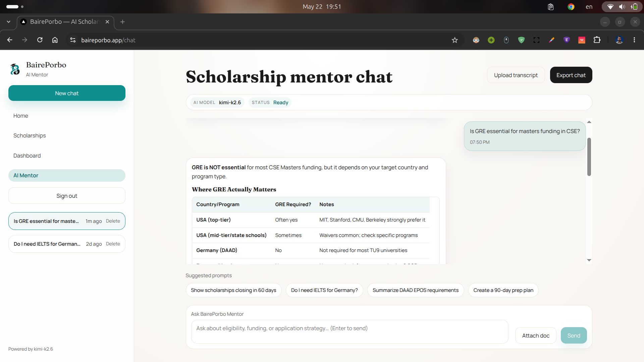This screenshot has height=362, width=644.
Task: Bookmark this page with the star icon
Action: pos(455,40)
